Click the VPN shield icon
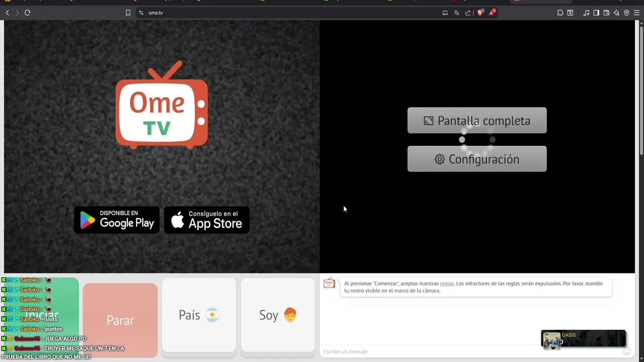The height and width of the screenshot is (362, 644). point(626,13)
